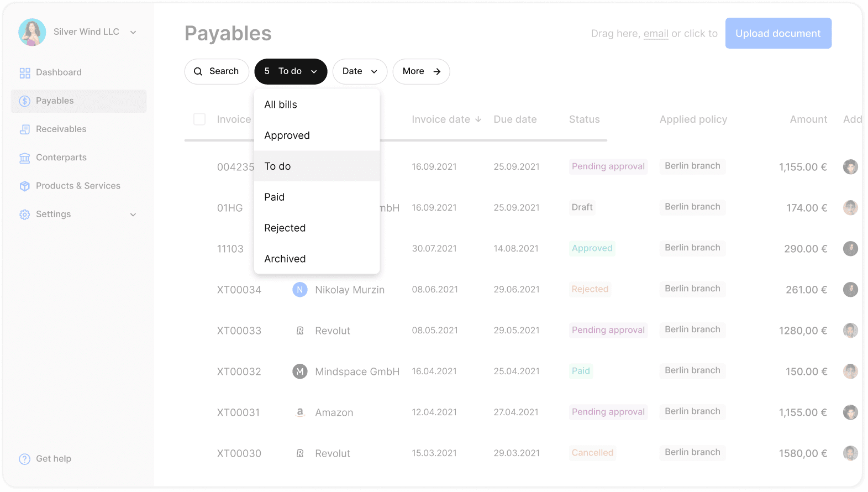The image size is (868, 492).
Task: Expand the Settings submenu chevron
Action: (x=133, y=214)
